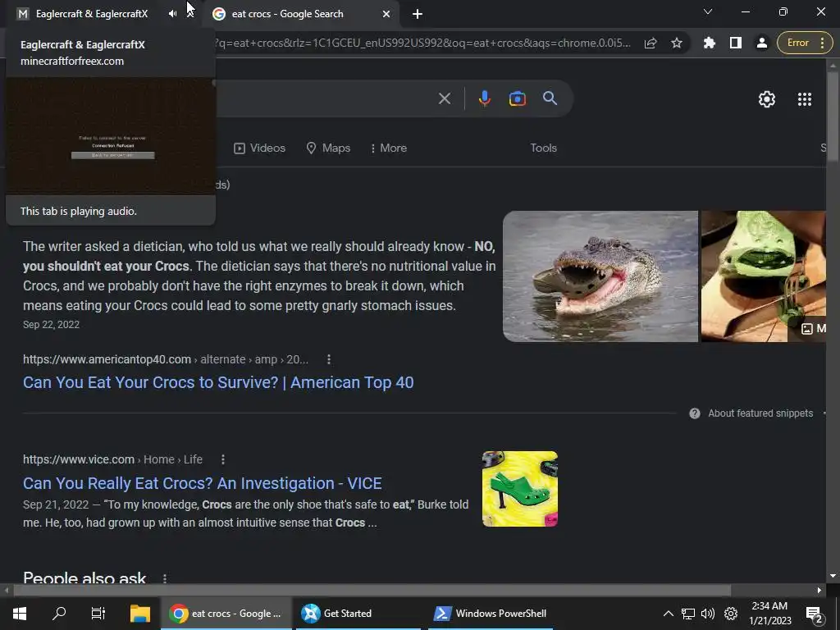Mute the Eaglercraft tab audio icon

[x=172, y=14]
